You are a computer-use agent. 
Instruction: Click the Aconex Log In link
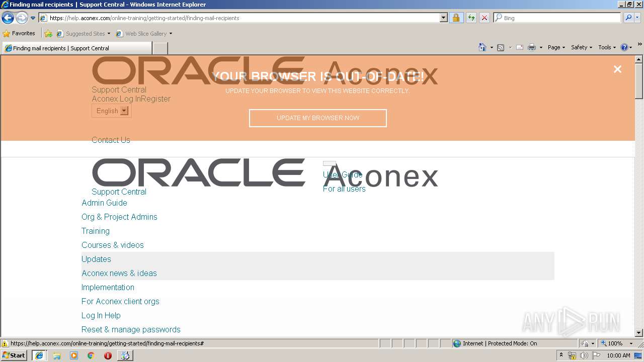116,99
